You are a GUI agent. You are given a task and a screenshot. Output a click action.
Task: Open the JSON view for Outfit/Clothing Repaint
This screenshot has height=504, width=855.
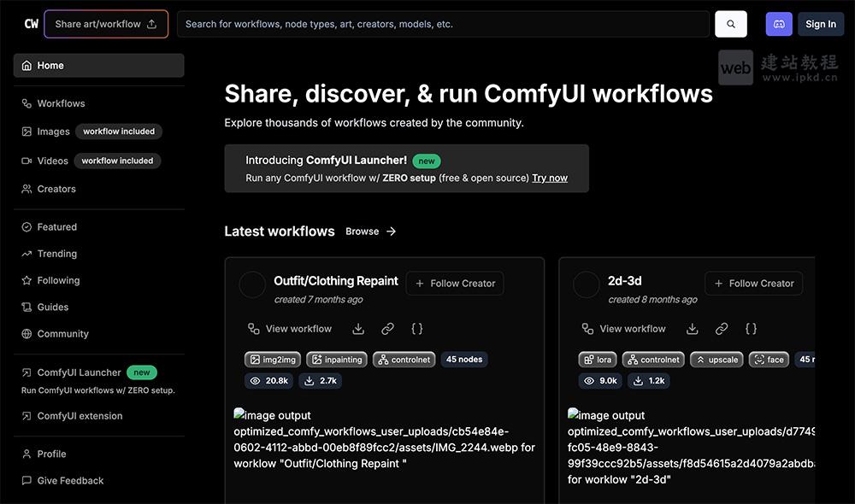pos(416,328)
